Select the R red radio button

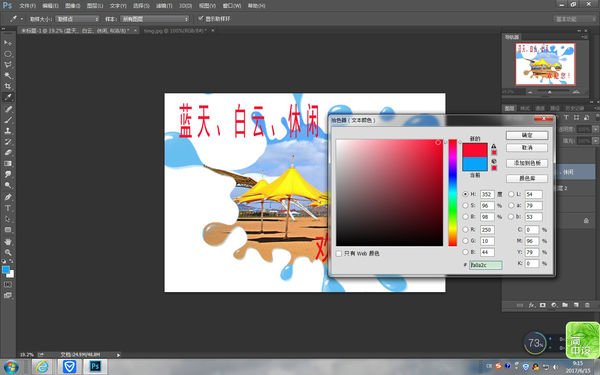(x=465, y=230)
